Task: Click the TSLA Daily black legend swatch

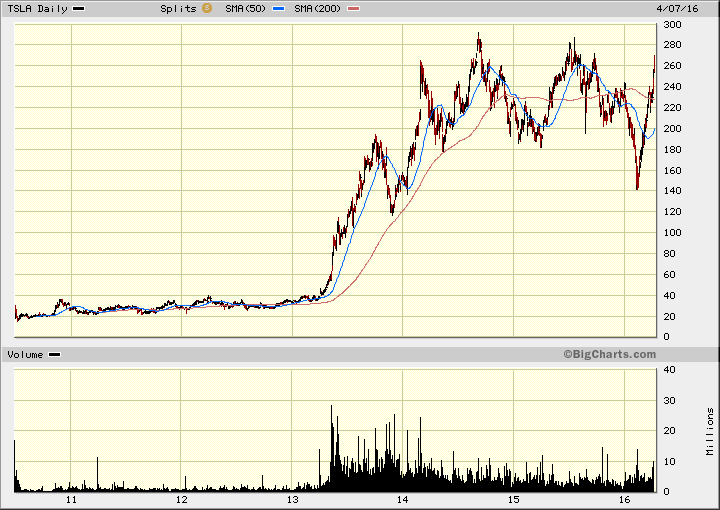Action: pos(79,8)
